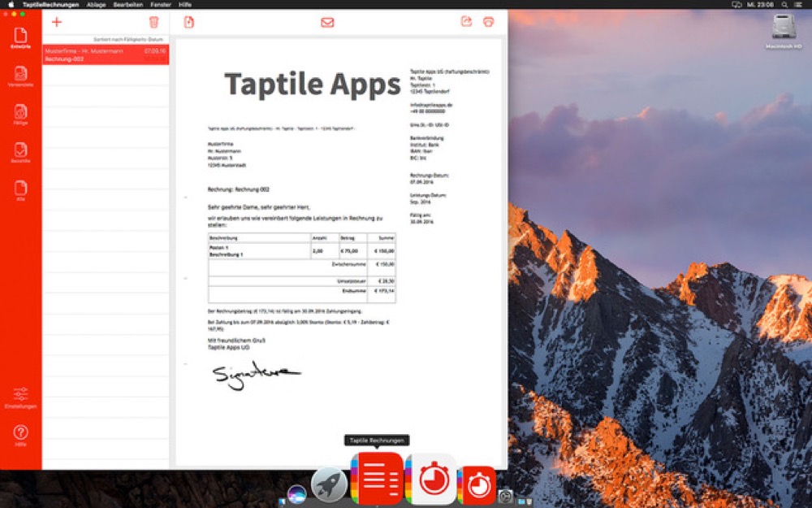The height and width of the screenshot is (508, 812).
Task: Click the Taptile Rechnungen dock icon
Action: (377, 479)
